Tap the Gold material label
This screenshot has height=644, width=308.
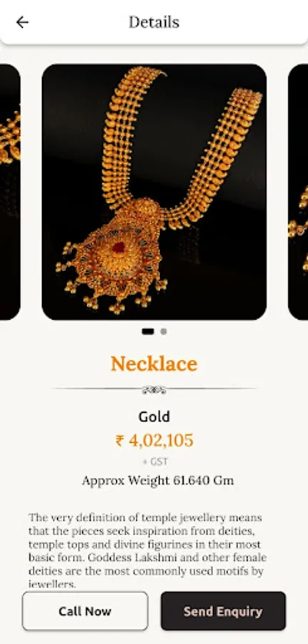(154, 416)
